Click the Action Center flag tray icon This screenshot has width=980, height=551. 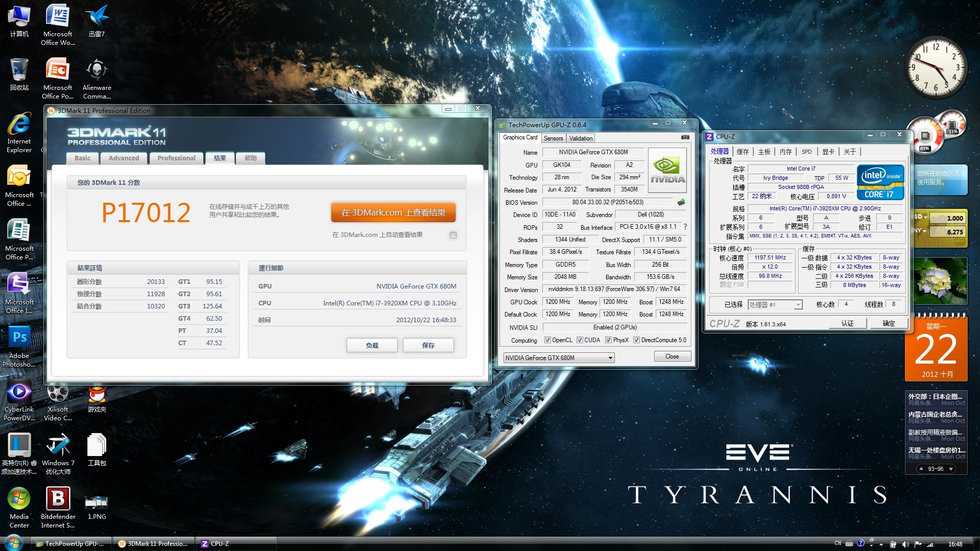[918, 544]
